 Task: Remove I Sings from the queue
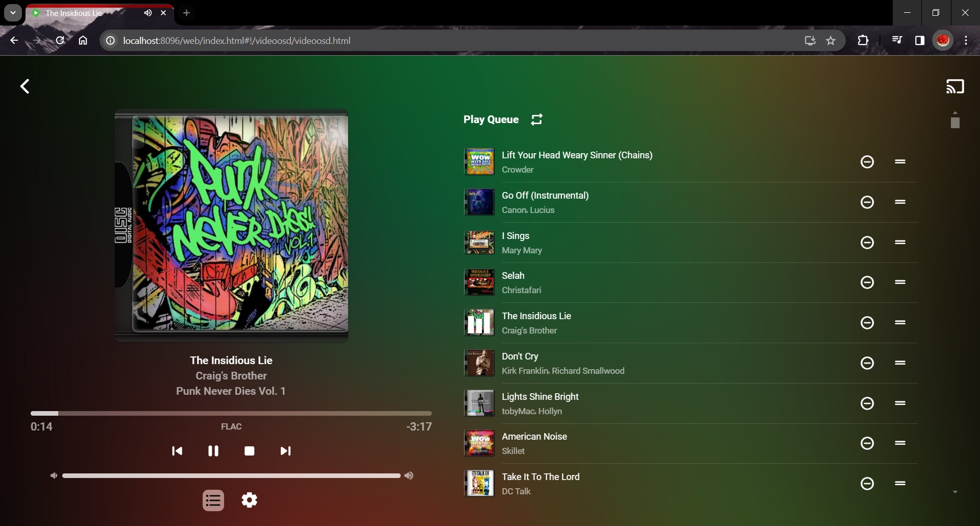[x=867, y=243]
